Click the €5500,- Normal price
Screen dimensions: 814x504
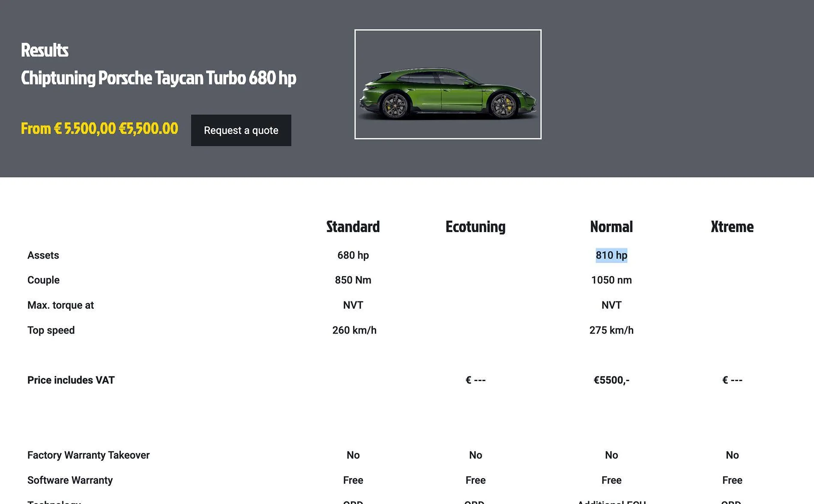611,380
